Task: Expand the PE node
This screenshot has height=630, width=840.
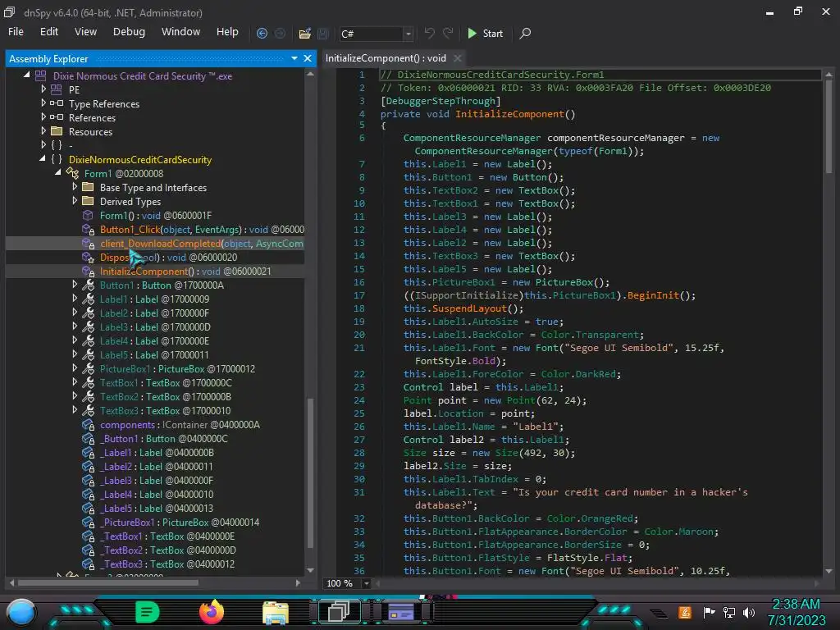Action: pos(43,89)
